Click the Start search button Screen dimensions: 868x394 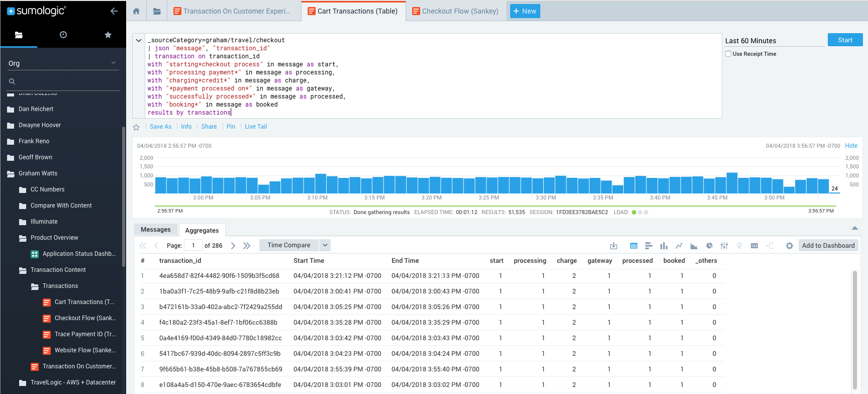845,40
